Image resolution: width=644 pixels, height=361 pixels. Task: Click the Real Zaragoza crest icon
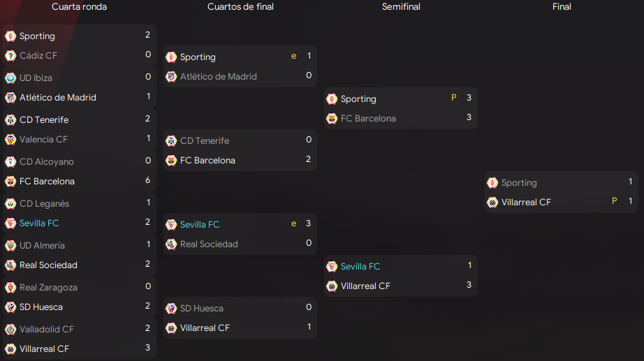click(x=10, y=287)
